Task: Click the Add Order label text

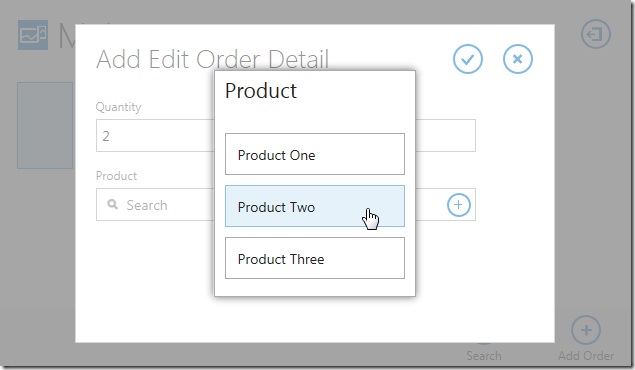Action: point(586,356)
